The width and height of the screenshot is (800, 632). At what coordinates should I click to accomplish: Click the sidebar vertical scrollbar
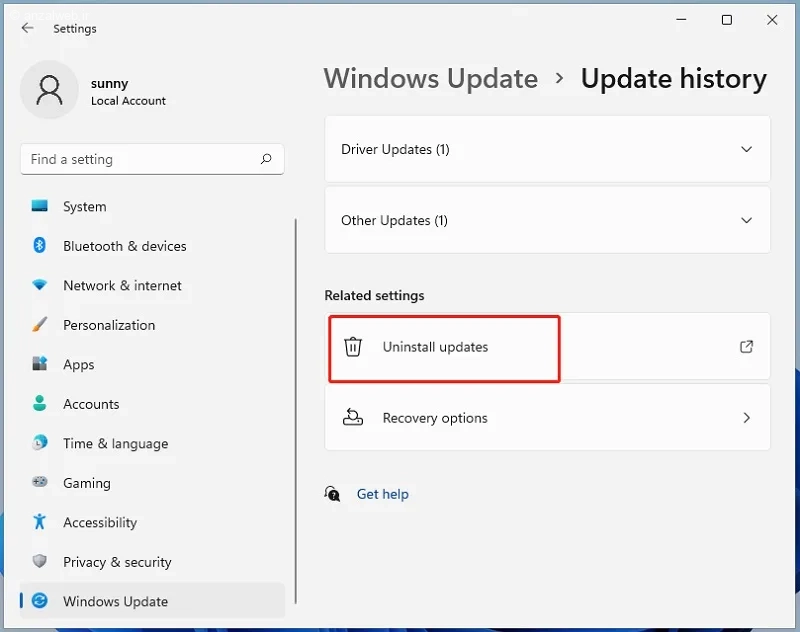295,411
